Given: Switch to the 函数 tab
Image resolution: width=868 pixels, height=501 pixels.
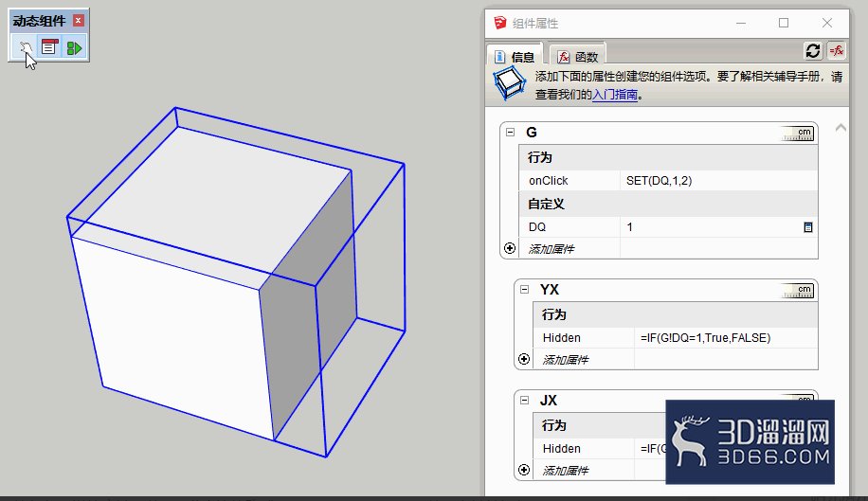Looking at the screenshot, I should [x=577, y=57].
